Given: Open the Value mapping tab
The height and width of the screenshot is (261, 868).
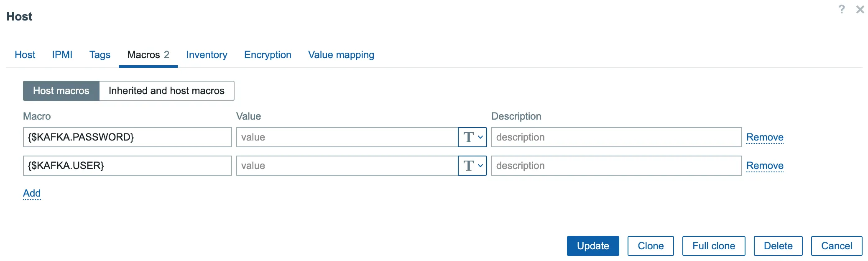Looking at the screenshot, I should pos(341,55).
